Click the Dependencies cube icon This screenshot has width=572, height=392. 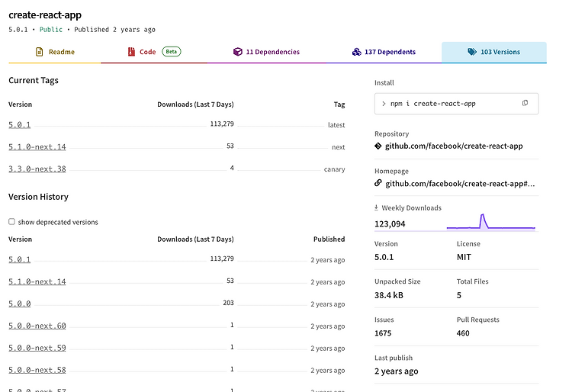pos(238,52)
